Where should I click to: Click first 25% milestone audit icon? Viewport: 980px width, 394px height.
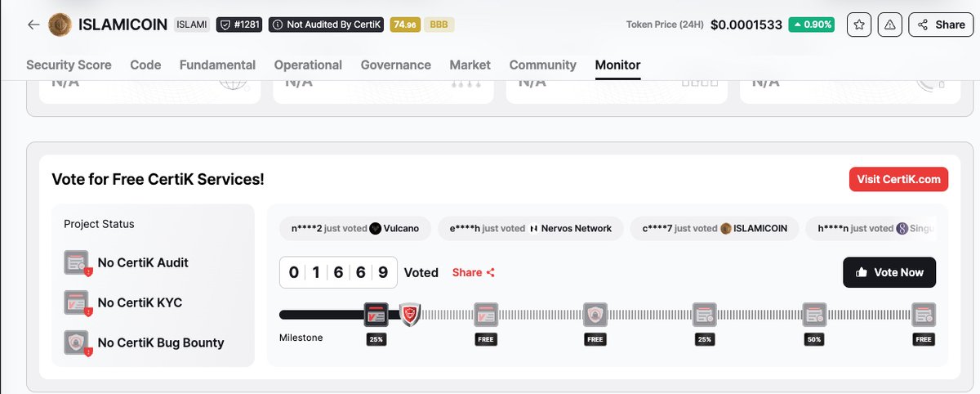376,315
